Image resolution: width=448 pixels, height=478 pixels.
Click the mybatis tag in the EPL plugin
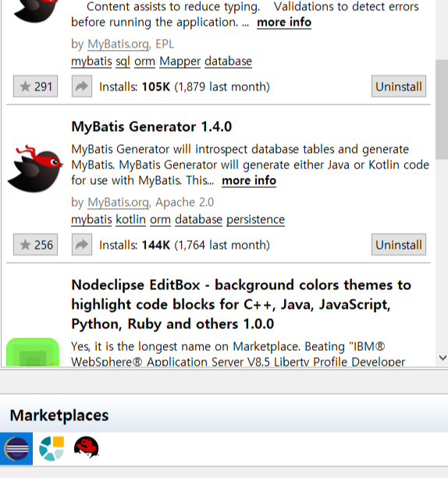coord(91,62)
